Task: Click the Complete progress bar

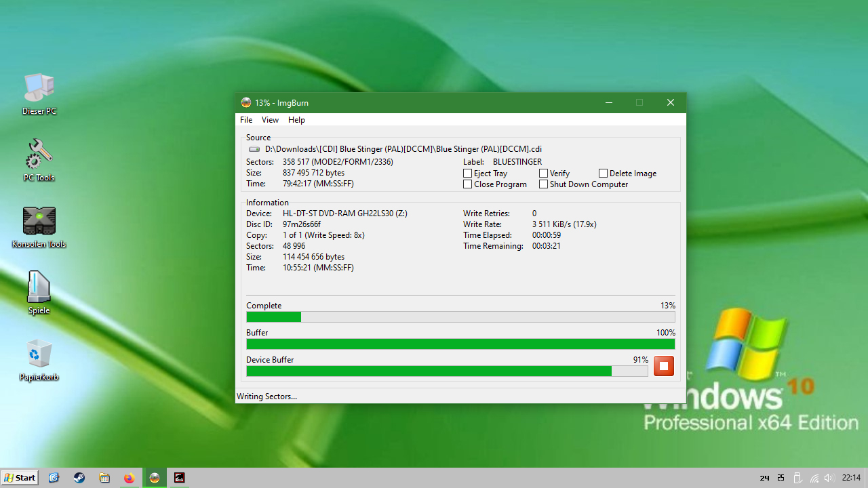Action: click(460, 317)
